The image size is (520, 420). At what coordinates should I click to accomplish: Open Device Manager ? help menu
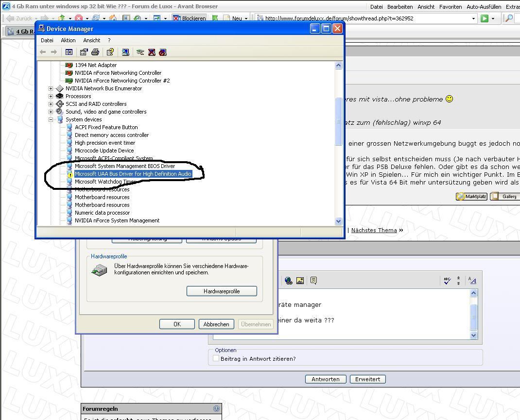(x=109, y=40)
